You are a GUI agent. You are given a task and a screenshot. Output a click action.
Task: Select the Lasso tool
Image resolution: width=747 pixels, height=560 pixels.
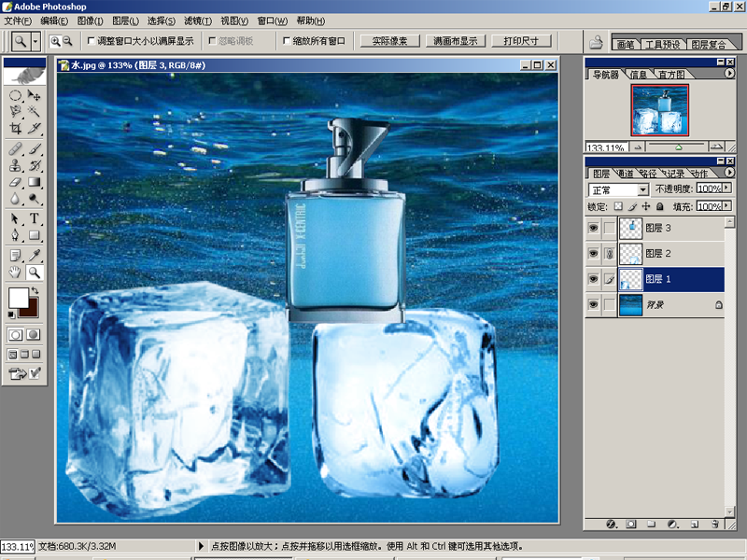(x=15, y=111)
